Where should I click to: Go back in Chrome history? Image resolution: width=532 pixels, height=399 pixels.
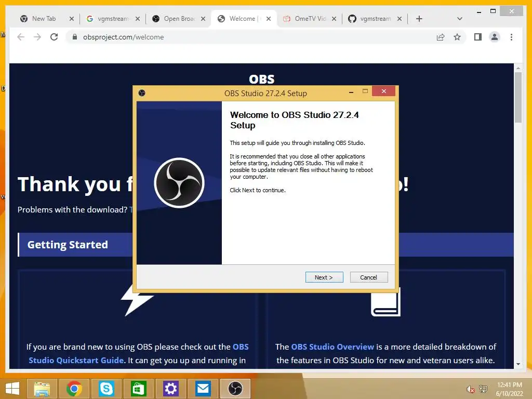click(x=21, y=37)
